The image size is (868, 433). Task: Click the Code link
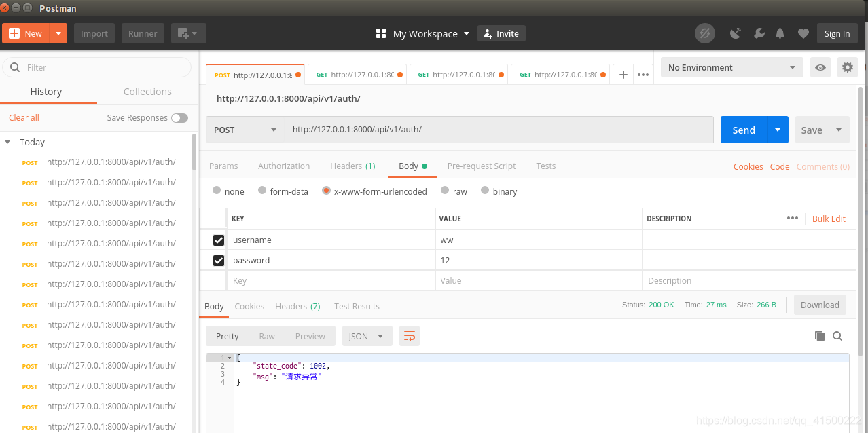click(780, 166)
